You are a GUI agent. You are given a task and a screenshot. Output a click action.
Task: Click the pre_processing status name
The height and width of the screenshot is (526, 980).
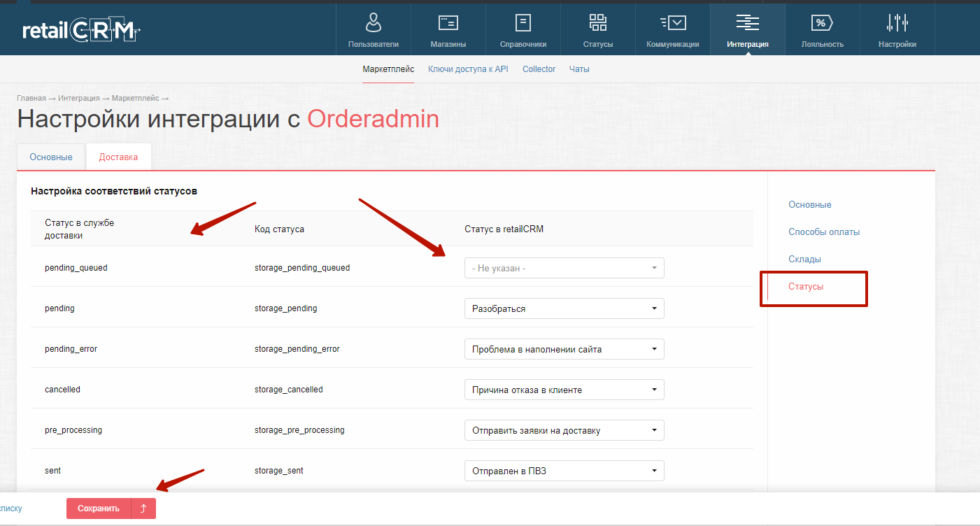(73, 430)
